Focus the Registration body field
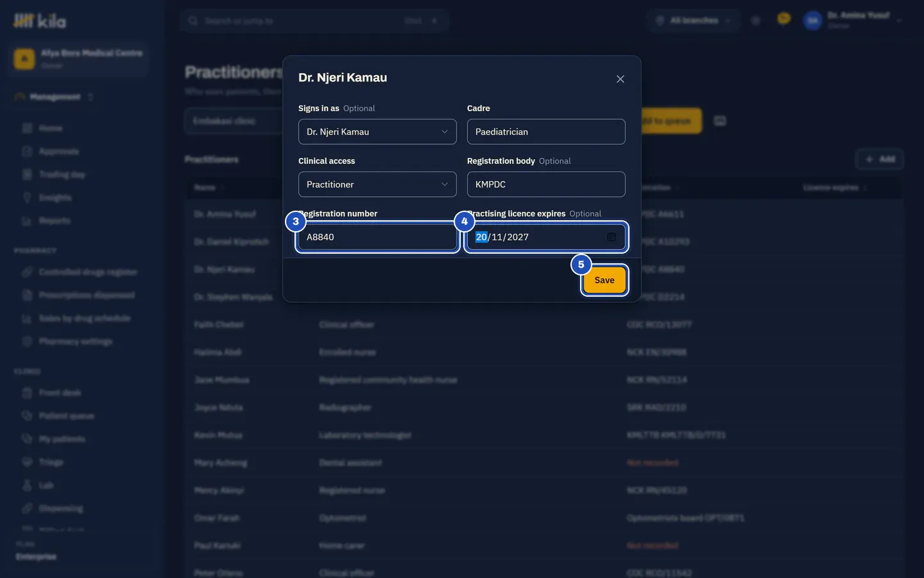 tap(546, 184)
